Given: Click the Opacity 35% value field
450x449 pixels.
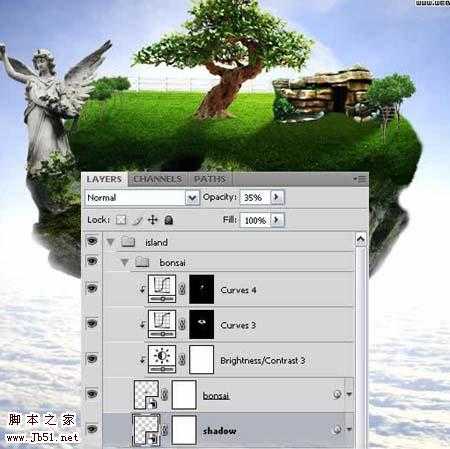Looking at the screenshot, I should (x=255, y=197).
